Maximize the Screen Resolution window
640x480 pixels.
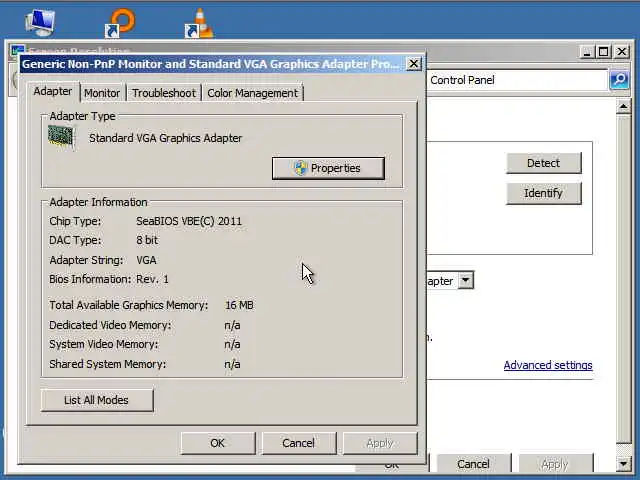pyautogui.click(x=604, y=52)
